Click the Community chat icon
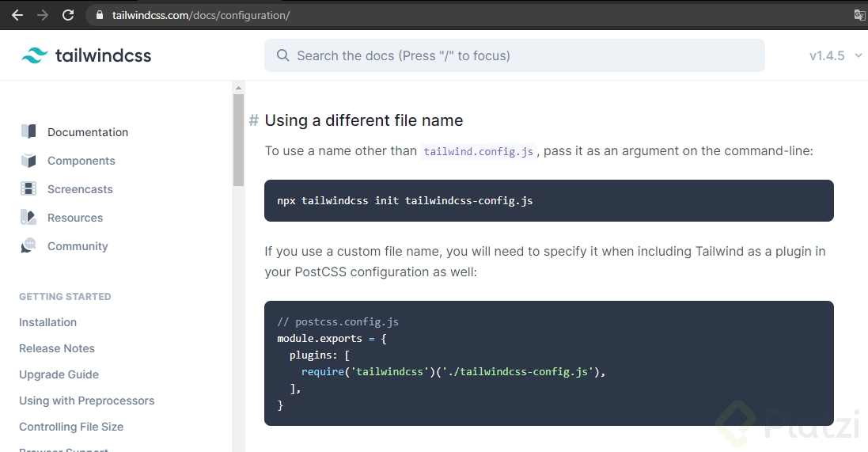 tap(28, 246)
